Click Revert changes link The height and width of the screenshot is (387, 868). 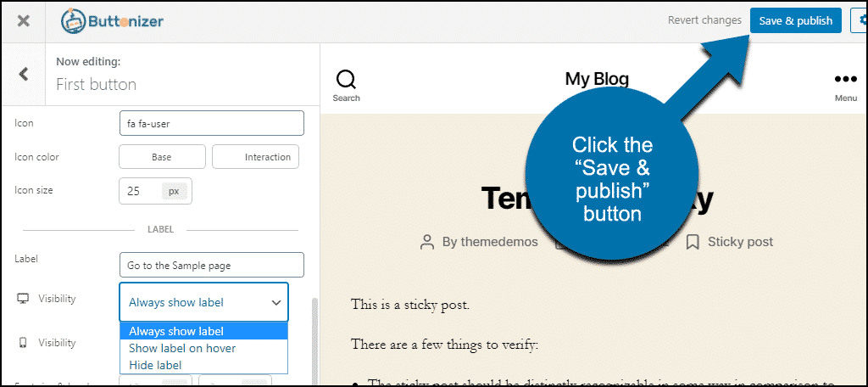(x=704, y=20)
